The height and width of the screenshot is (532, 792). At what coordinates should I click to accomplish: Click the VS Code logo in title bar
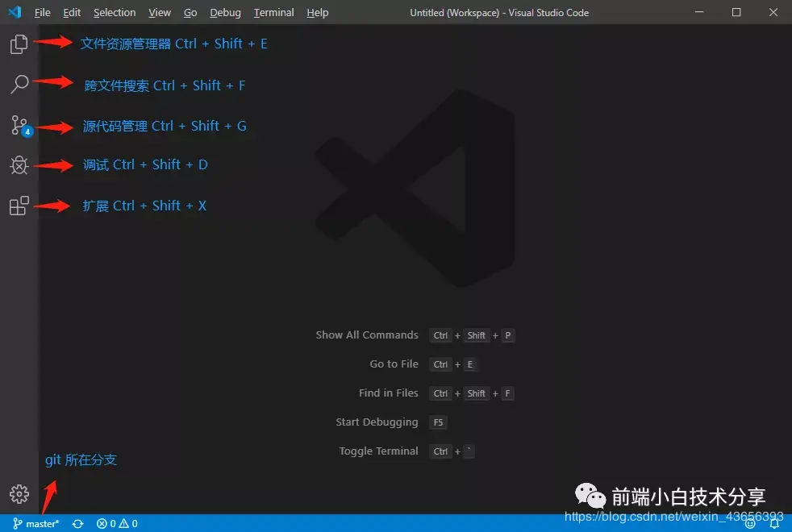click(15, 12)
